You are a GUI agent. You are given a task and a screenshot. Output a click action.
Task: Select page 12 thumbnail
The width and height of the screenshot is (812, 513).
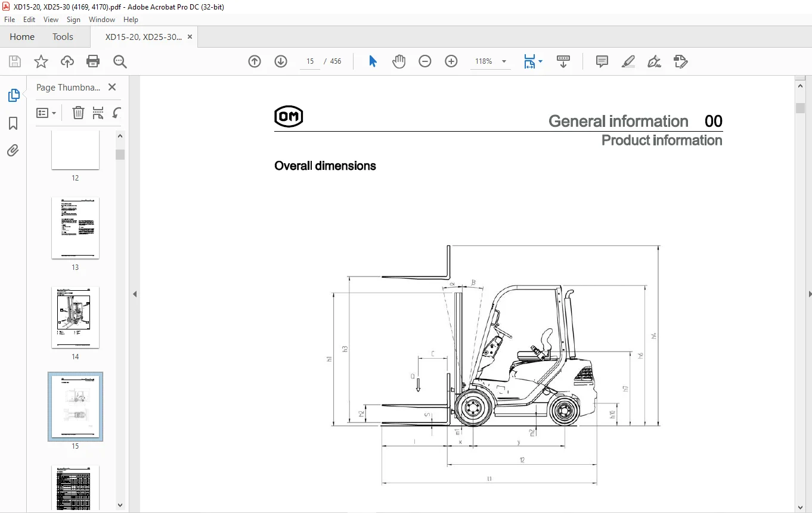pos(75,150)
